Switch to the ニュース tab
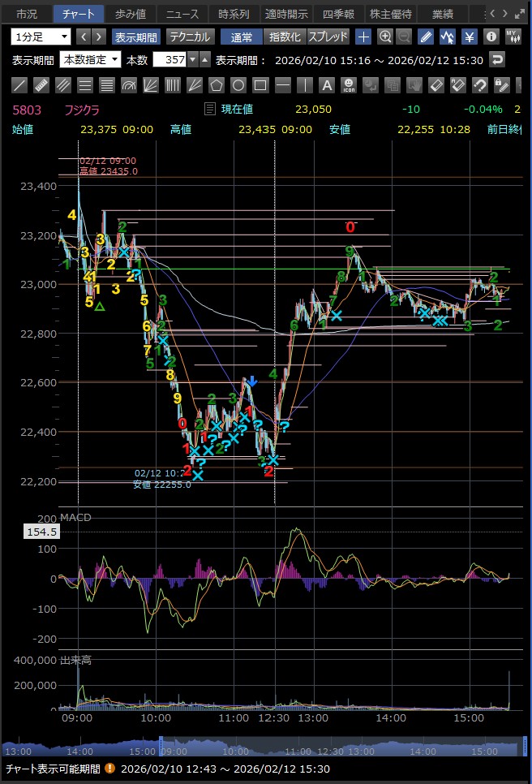 tap(182, 14)
